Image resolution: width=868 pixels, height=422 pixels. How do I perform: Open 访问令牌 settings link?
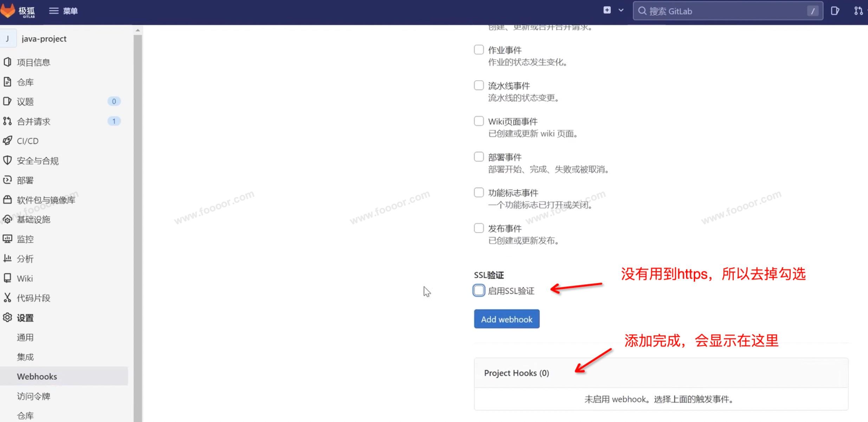point(33,396)
